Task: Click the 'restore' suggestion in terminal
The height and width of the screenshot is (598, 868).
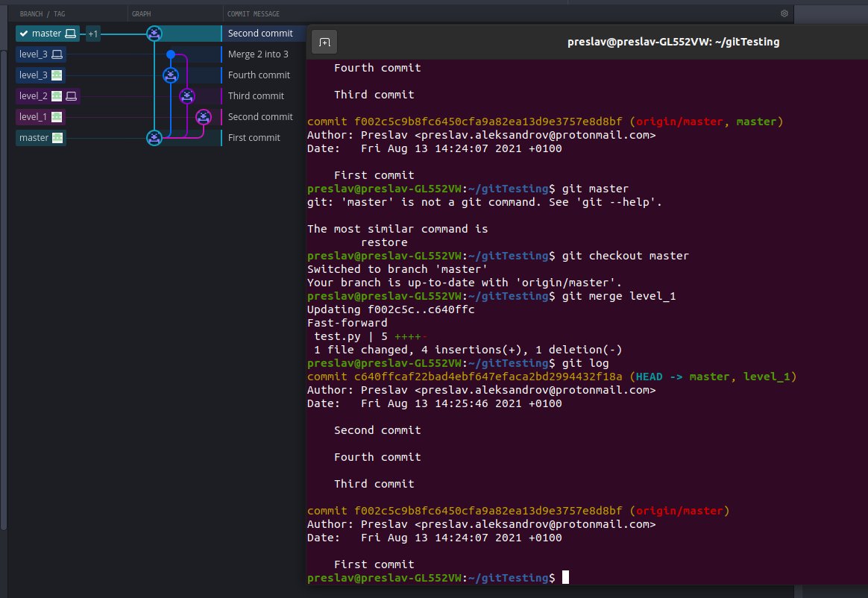Action: tap(384, 242)
